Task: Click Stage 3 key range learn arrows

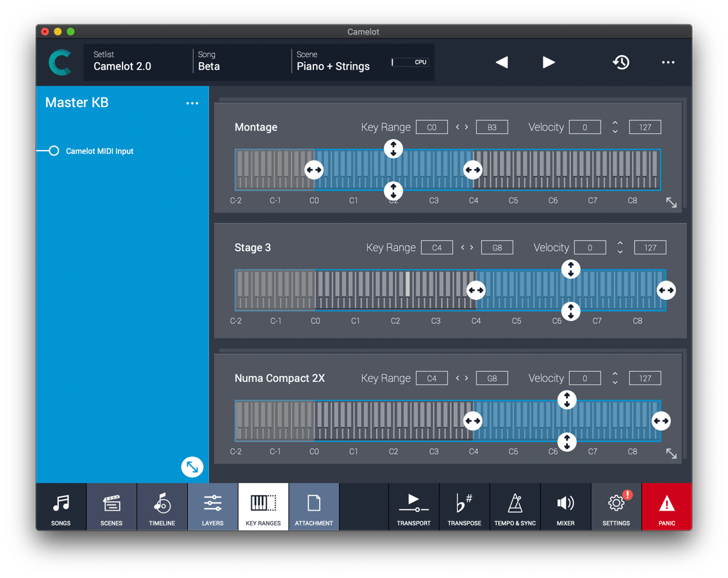Action: pos(467,247)
